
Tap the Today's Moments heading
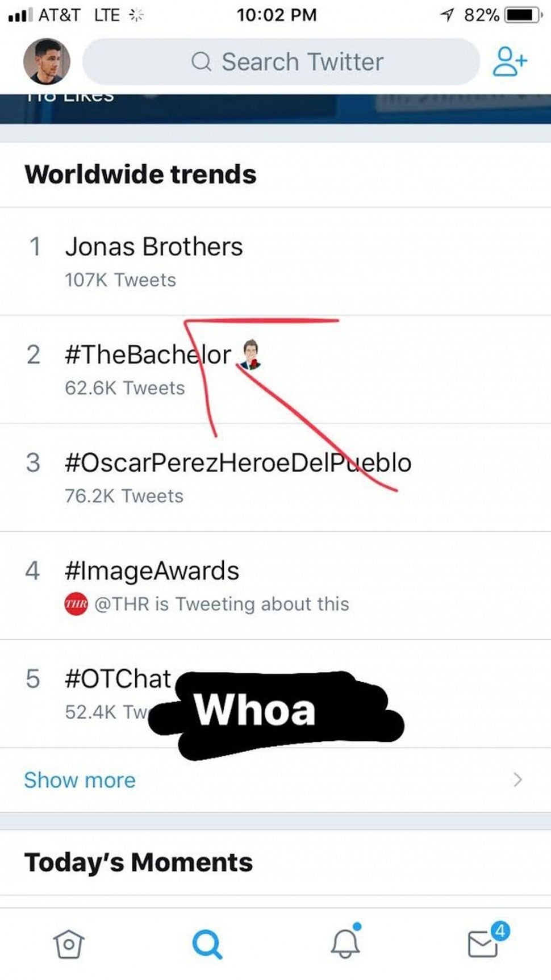(139, 862)
